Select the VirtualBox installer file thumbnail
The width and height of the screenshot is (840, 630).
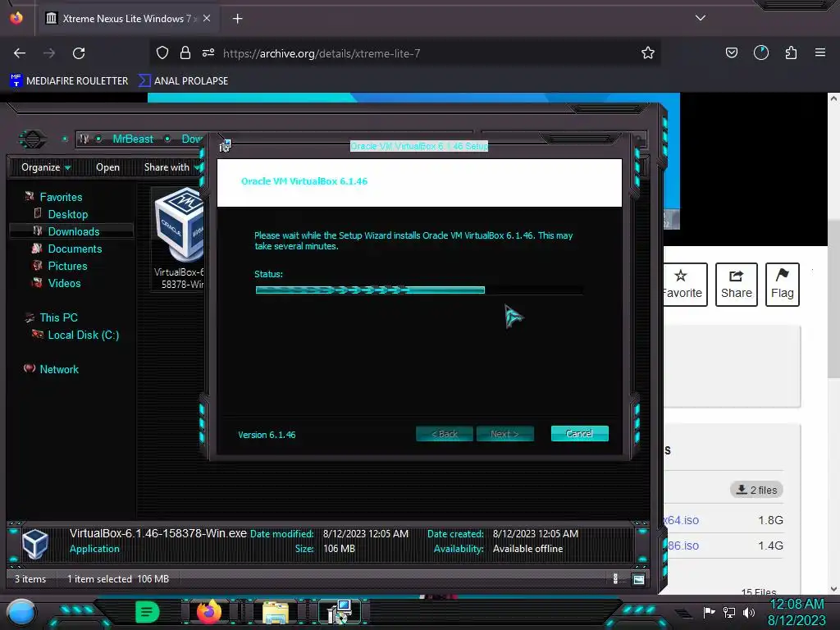[178, 238]
